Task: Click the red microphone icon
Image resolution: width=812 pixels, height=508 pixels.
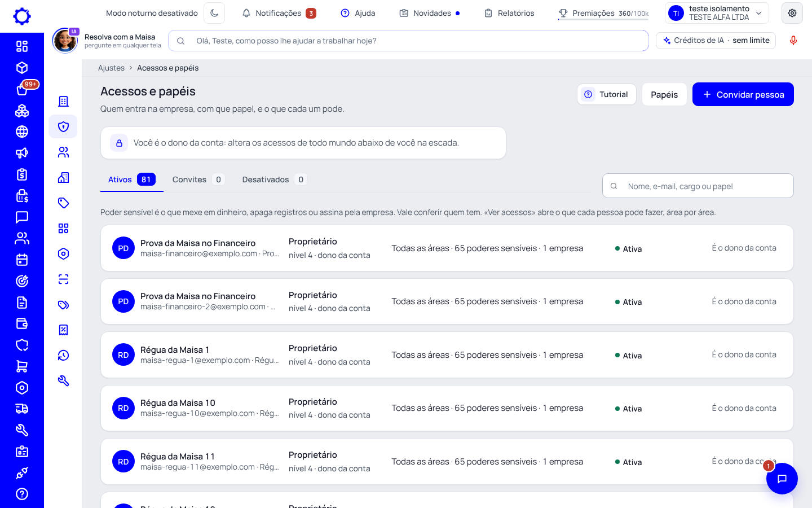Action: 793,41
